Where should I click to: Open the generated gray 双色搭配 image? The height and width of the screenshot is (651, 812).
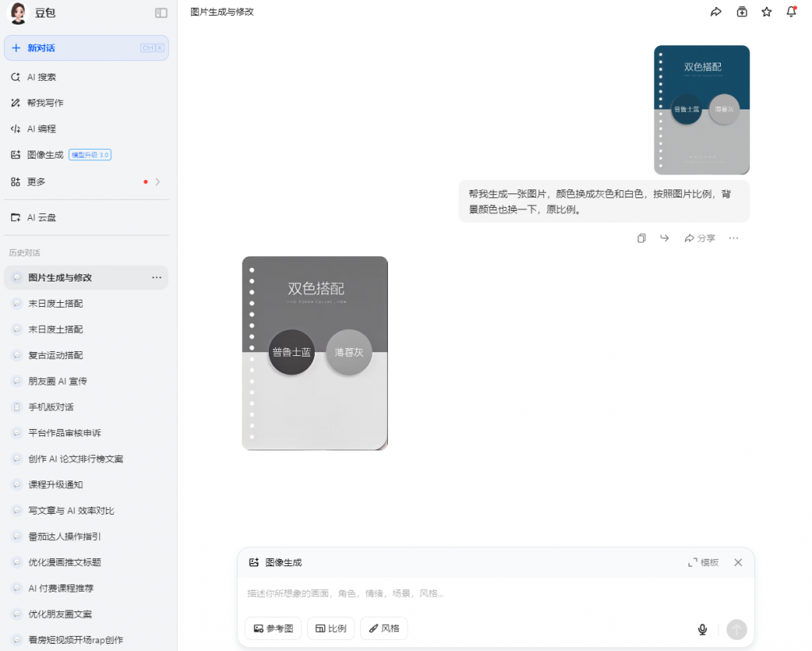tap(315, 353)
